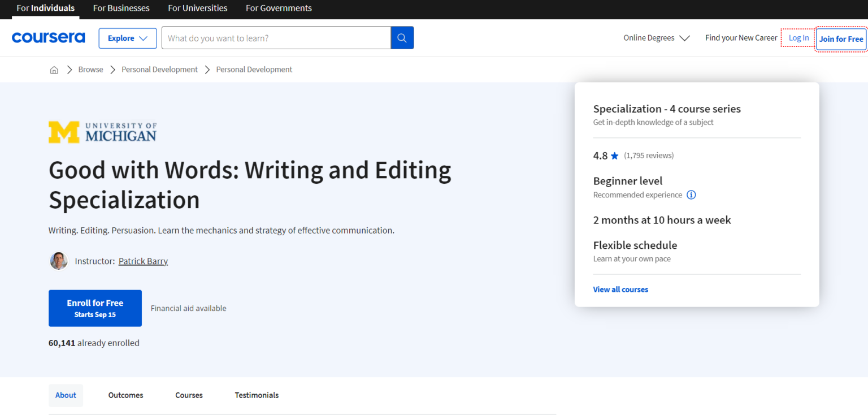Open the Explore dropdown menu
Image resolution: width=868 pixels, height=419 pixels.
tap(127, 38)
